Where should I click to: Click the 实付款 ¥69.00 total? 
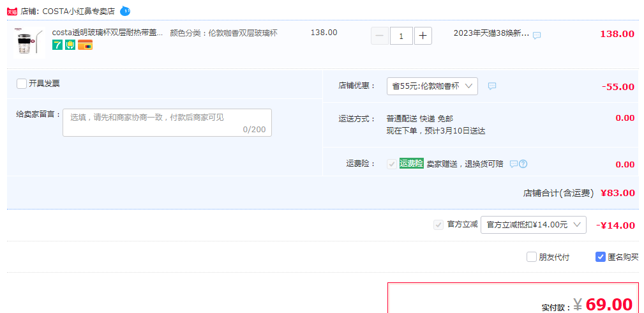[x=609, y=304]
